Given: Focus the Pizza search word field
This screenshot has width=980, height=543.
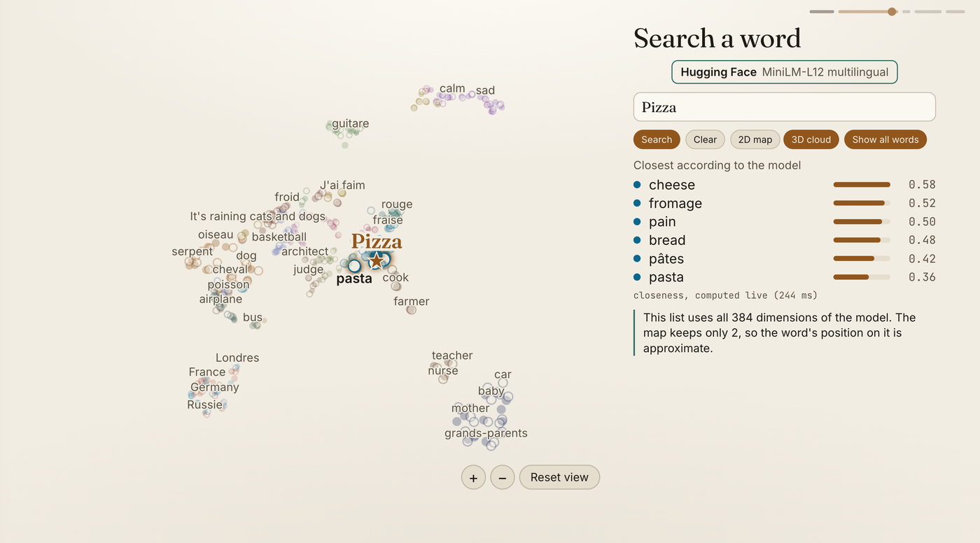Looking at the screenshot, I should (785, 107).
